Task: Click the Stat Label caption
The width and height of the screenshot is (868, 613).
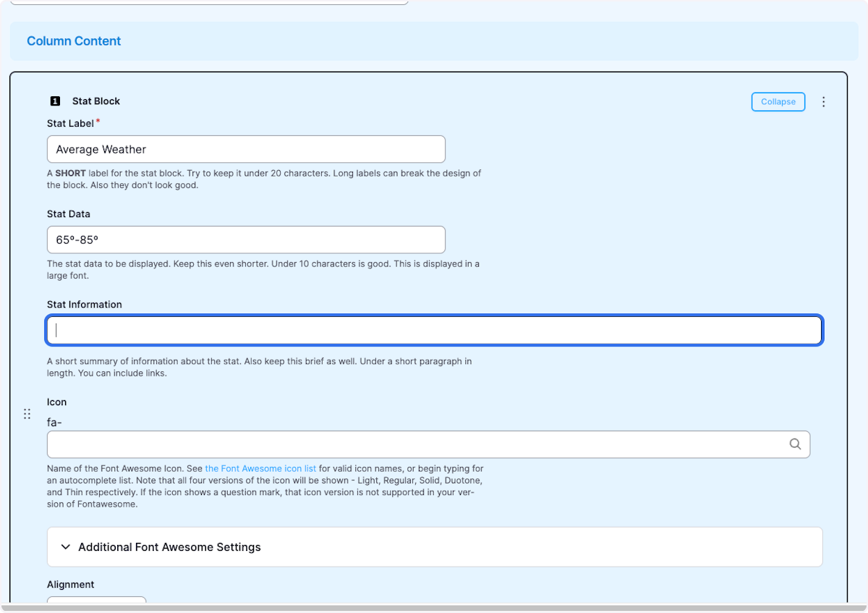Action: pos(71,124)
